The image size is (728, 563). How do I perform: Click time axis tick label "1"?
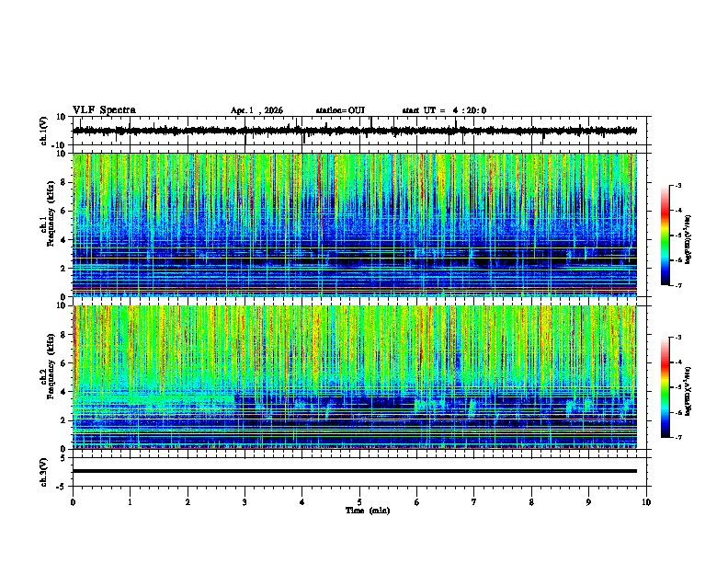point(130,502)
